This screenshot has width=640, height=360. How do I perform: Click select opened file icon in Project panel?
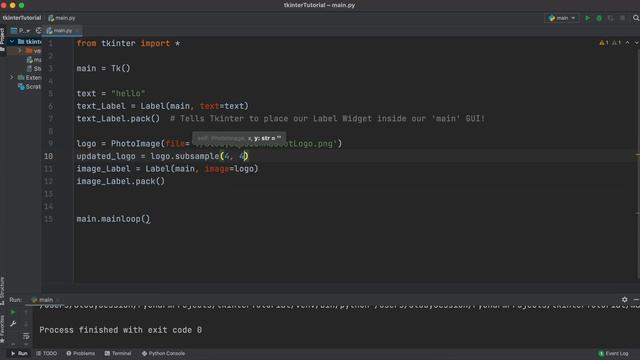tap(38, 31)
